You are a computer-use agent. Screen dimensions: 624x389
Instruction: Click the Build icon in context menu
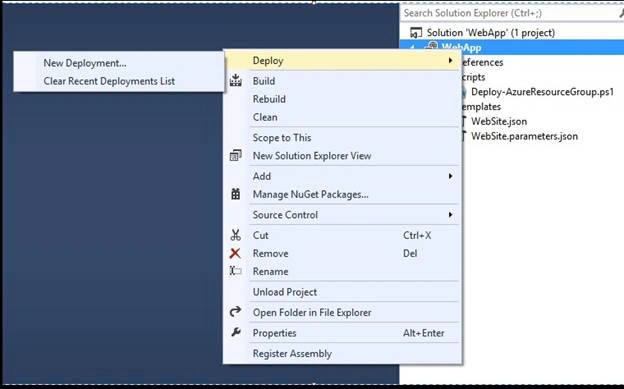[236, 80]
